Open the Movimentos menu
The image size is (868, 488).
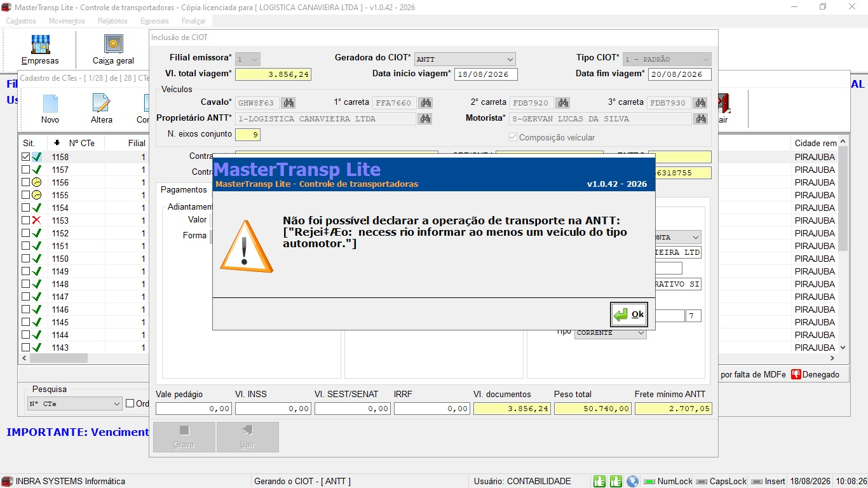tap(67, 21)
